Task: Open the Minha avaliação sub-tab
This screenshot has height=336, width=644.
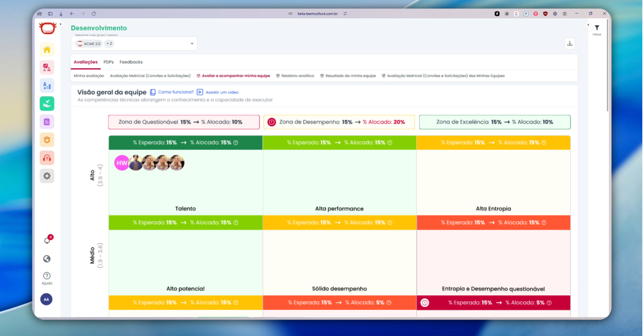Action: pos(89,76)
